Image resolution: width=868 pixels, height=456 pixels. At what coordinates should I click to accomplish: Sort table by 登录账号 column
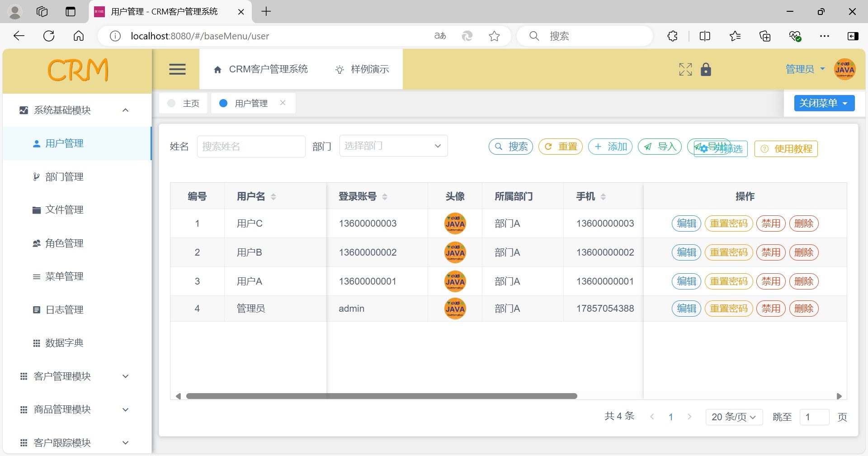coord(385,197)
